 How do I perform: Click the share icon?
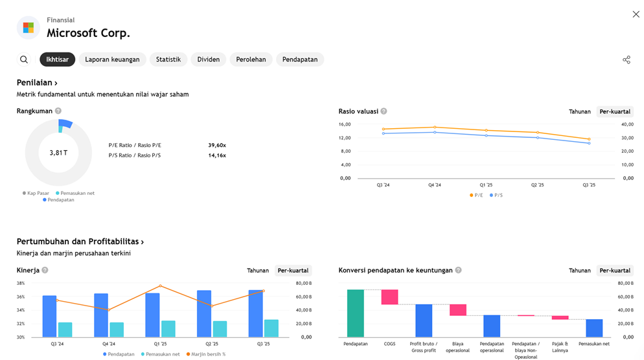627,60
